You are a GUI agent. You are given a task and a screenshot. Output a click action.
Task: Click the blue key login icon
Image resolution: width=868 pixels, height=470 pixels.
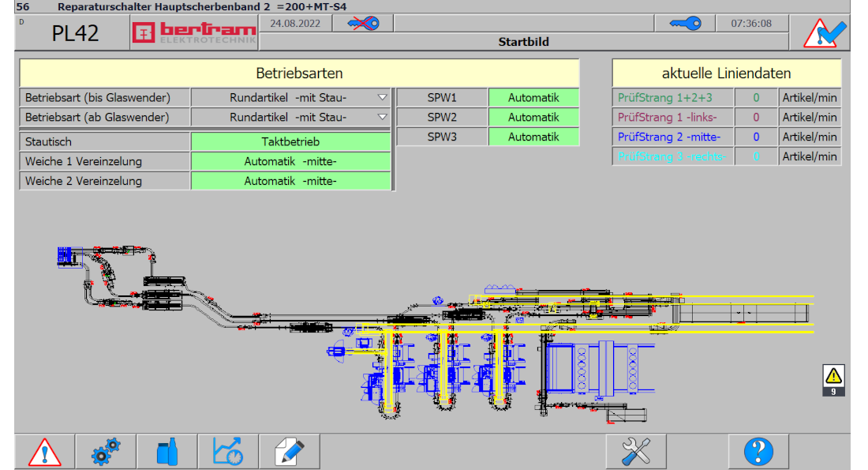pyautogui.click(x=684, y=24)
